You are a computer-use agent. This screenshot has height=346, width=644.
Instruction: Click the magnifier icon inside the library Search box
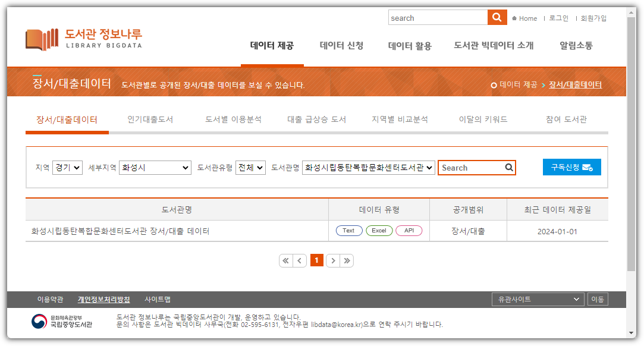pos(509,168)
